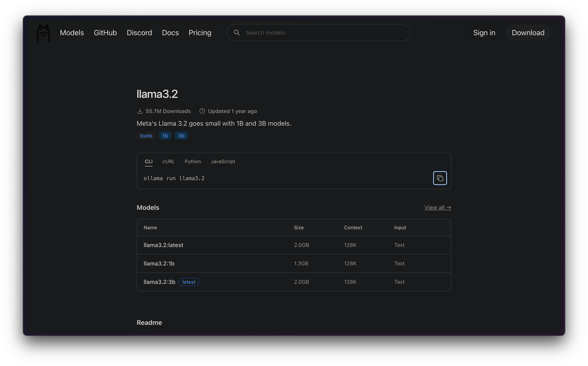Click the updated clock icon
This screenshot has width=588, height=366.
point(202,111)
